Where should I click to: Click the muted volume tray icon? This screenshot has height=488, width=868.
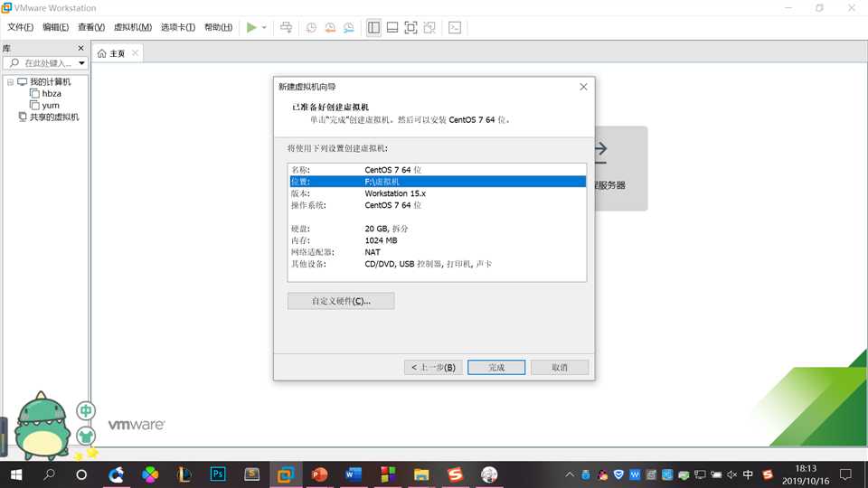(731, 474)
